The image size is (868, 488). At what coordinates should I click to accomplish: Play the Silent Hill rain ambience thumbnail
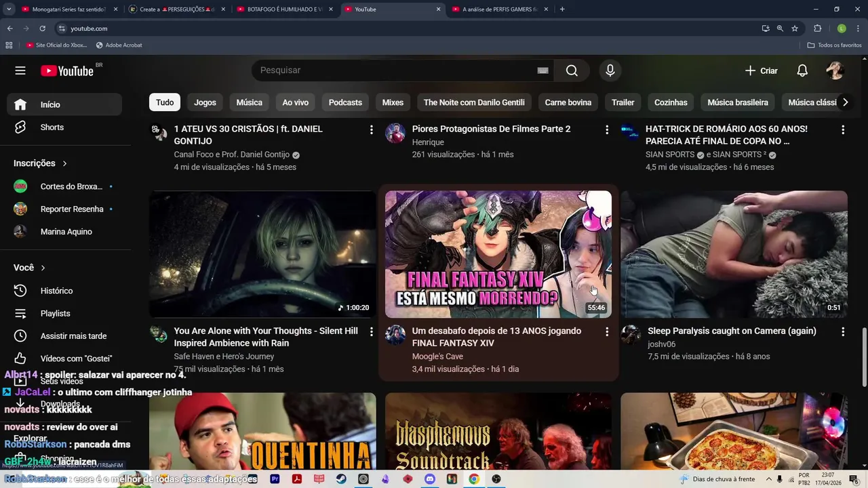pyautogui.click(x=262, y=254)
